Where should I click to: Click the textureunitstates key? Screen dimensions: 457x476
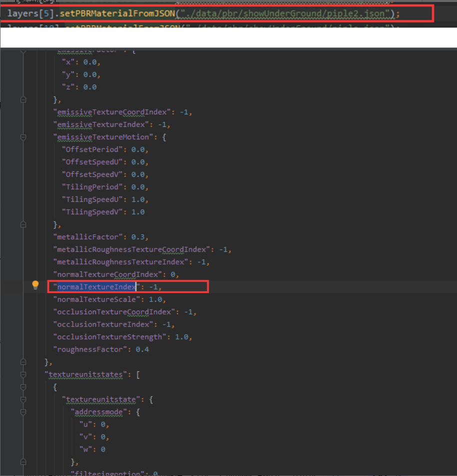(85, 374)
